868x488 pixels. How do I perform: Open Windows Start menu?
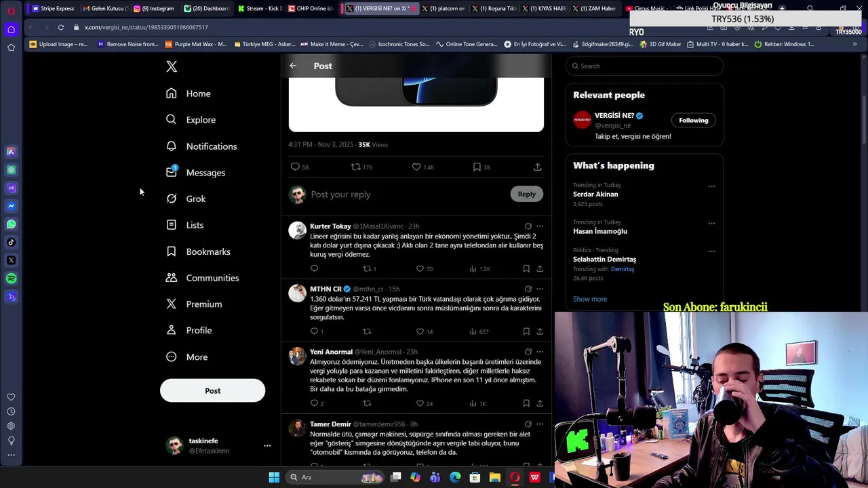274,477
